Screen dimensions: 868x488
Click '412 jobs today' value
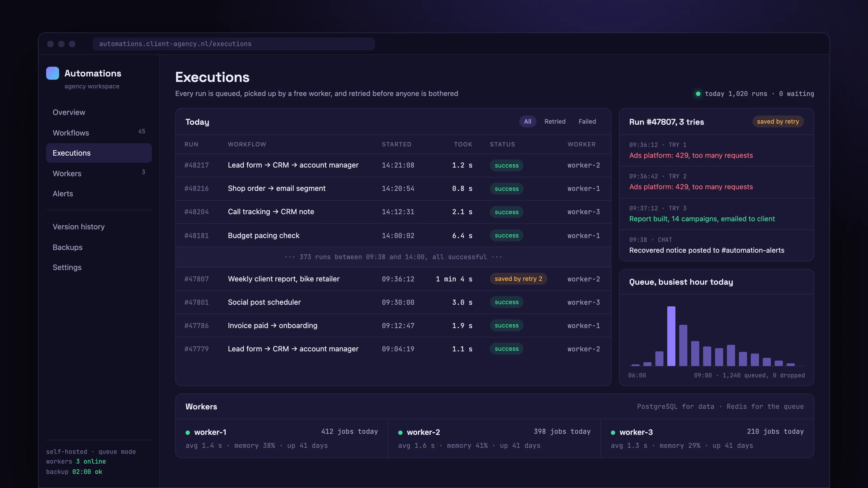point(349,431)
